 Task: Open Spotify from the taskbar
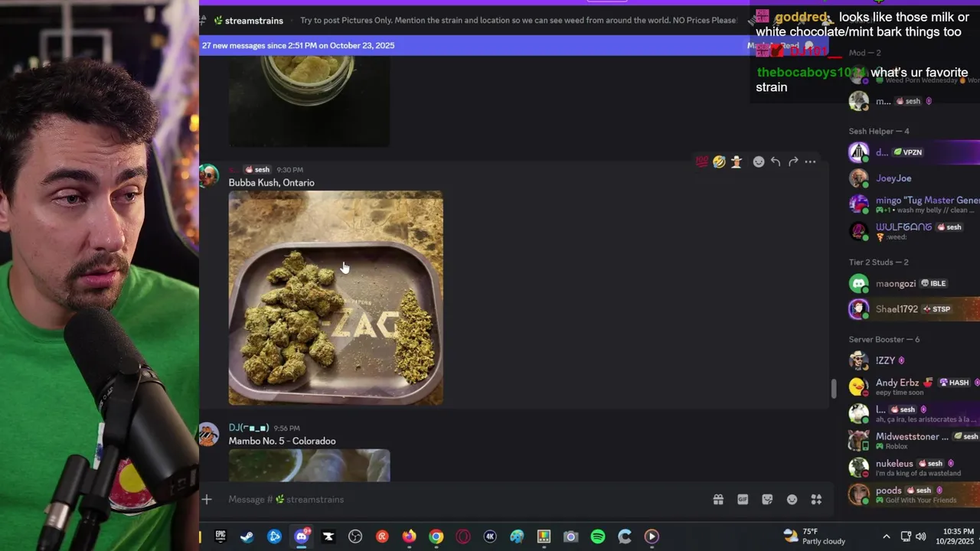tap(598, 536)
